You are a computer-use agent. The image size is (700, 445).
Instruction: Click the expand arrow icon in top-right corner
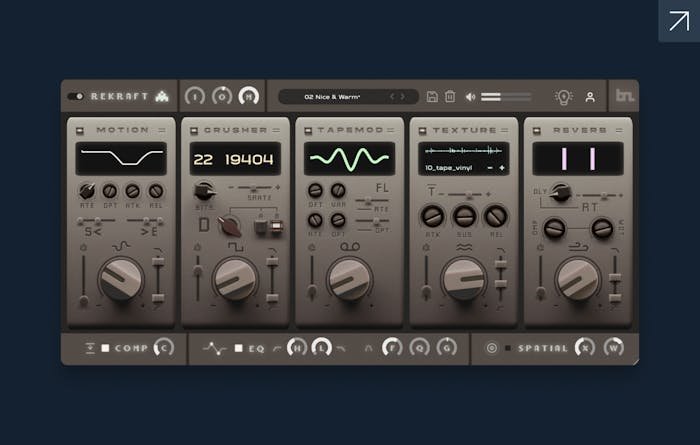678,20
